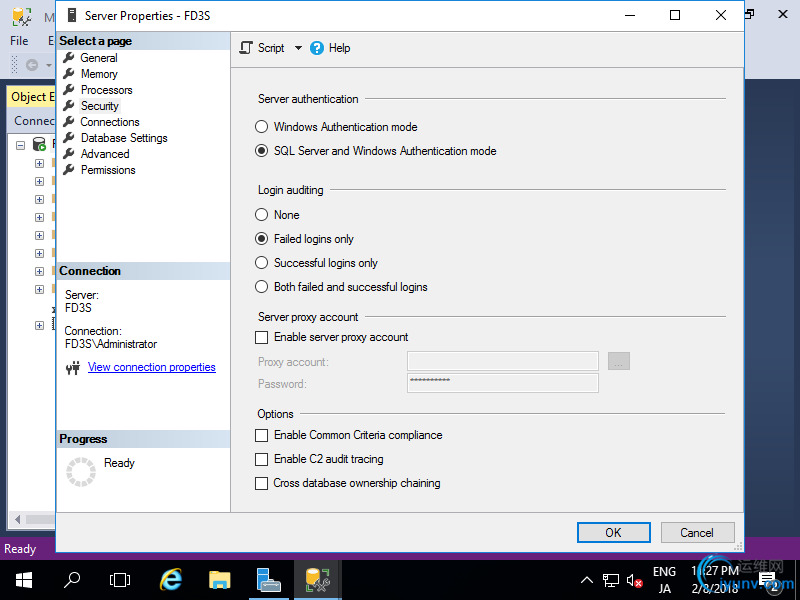Click the Object Explorer left scroll arrow

[18, 519]
